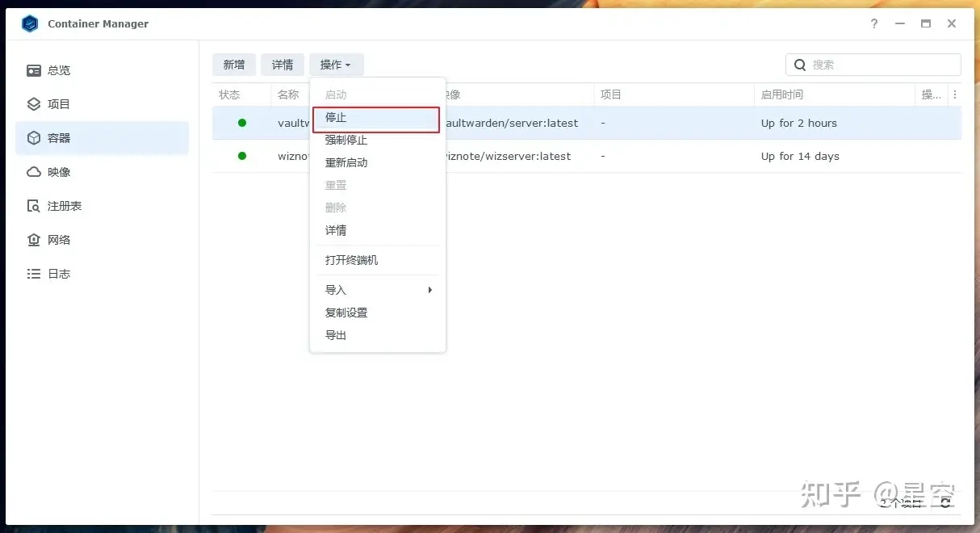Go to 网络 network icon in sidebar
Screen dimensions: 980x533
click(x=34, y=240)
